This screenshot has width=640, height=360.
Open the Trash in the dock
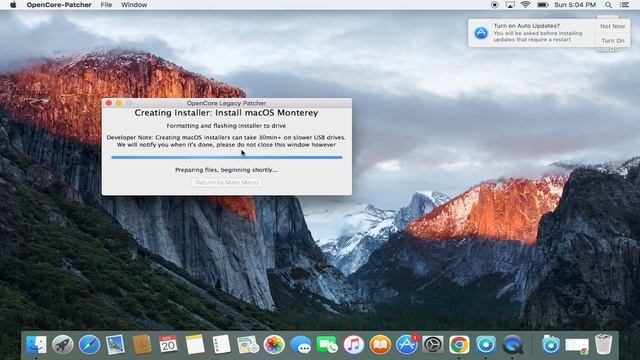[603, 344]
